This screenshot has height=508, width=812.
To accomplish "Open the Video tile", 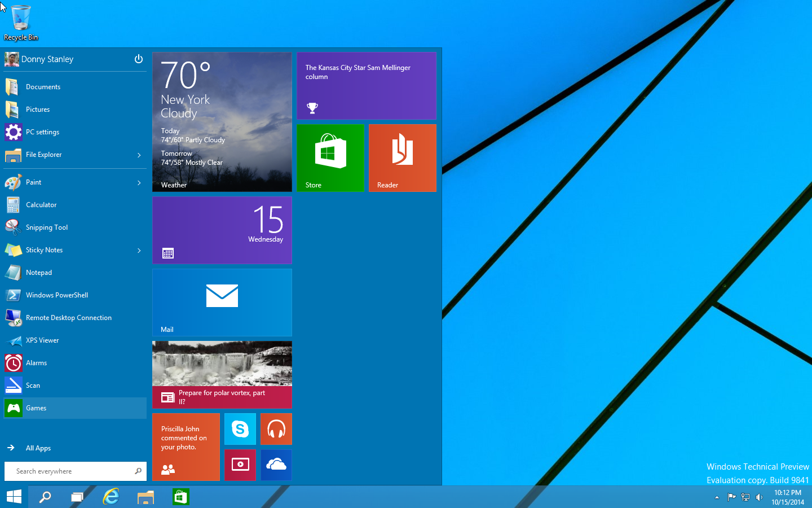I will tap(240, 465).
